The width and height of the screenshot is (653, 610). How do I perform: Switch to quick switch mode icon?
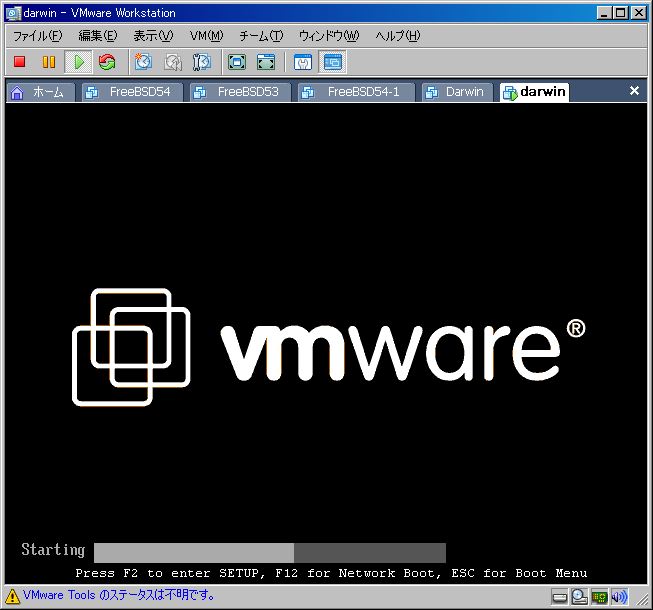pyautogui.click(x=266, y=62)
